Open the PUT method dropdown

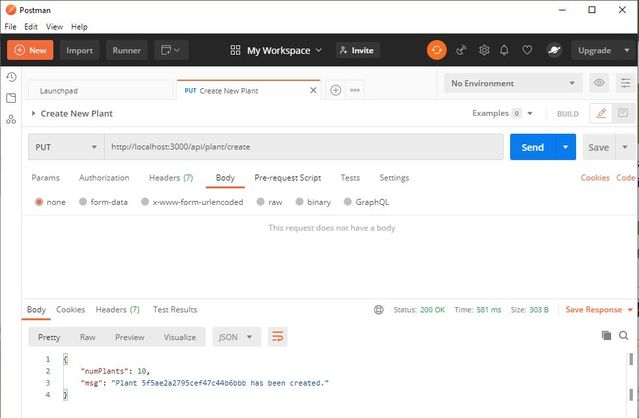pyautogui.click(x=66, y=147)
